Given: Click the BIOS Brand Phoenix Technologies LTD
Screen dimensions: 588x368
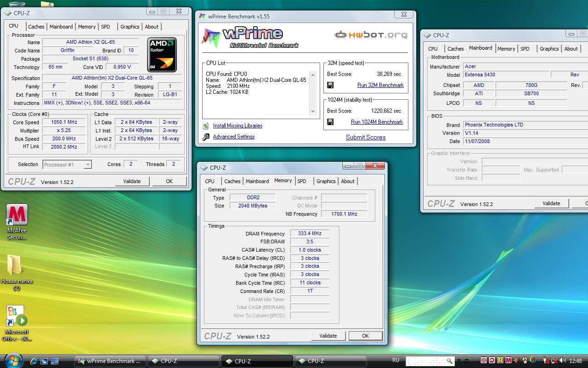Looking at the screenshot, I should click(x=526, y=125).
